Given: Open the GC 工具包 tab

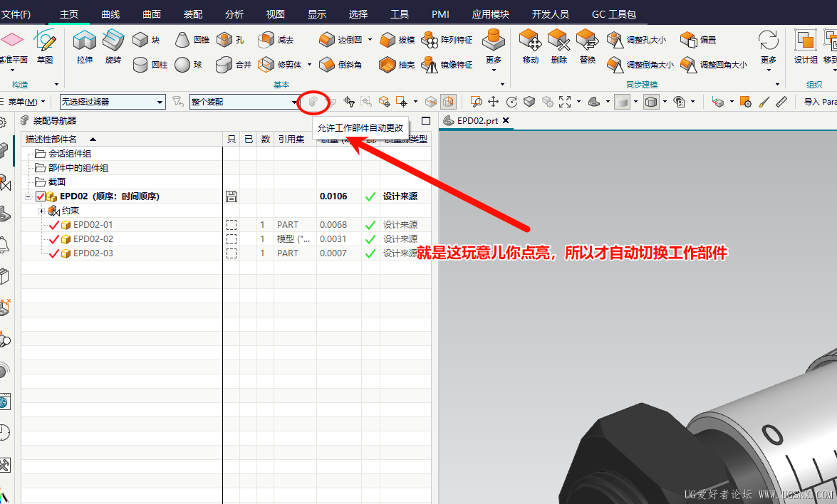Looking at the screenshot, I should tap(614, 14).
